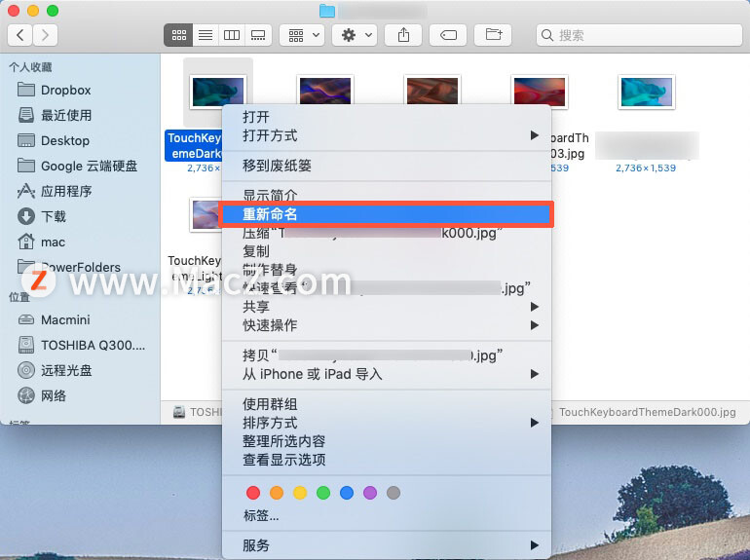The width and height of the screenshot is (750, 560).
Task: Click the 网络 globe icon
Action: pyautogui.click(x=26, y=395)
